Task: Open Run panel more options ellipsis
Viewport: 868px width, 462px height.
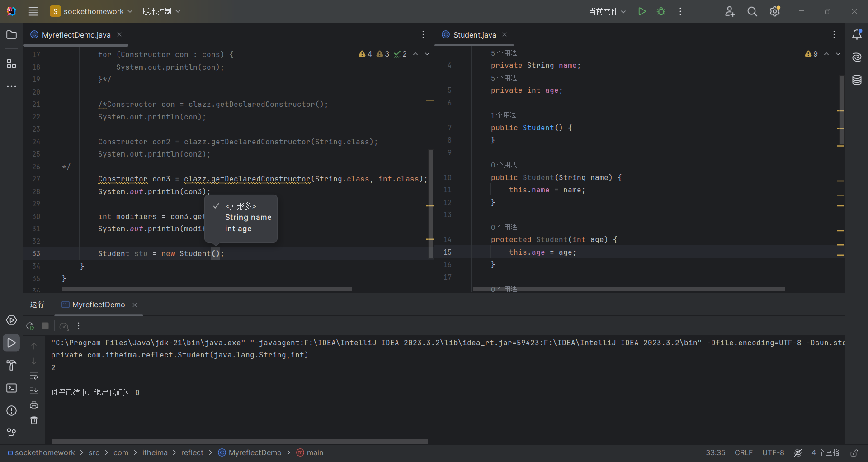Action: pos(79,326)
